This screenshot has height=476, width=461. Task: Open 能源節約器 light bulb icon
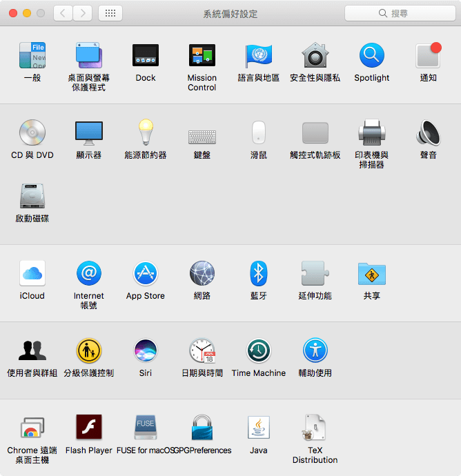pos(146,132)
